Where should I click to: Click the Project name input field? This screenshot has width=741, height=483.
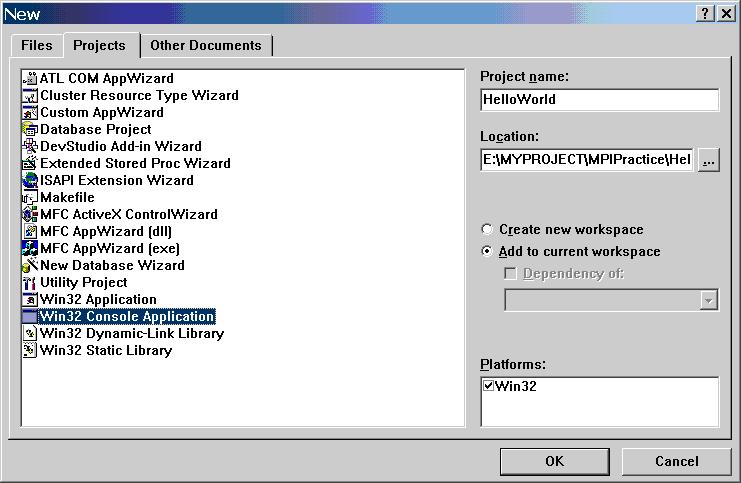coord(600,100)
